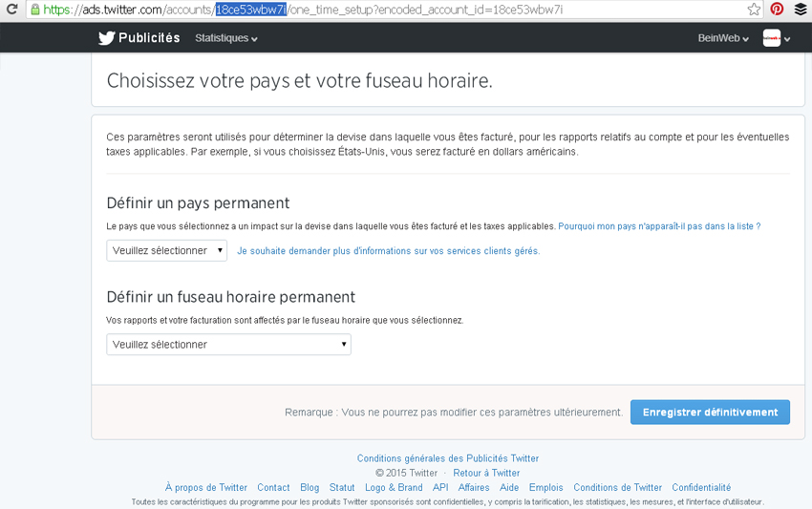The height and width of the screenshot is (509, 812).
Task: Open 'Conditions générales des Publicités Twitter'
Action: coord(447,458)
